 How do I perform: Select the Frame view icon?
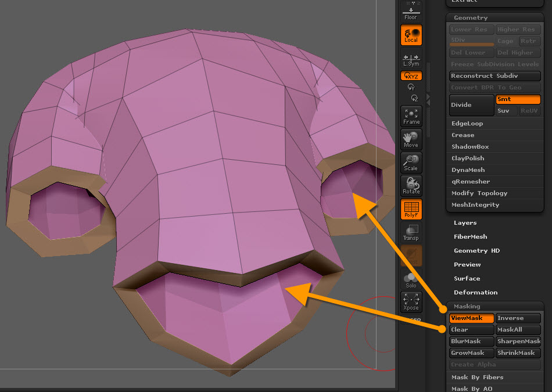tap(411, 116)
